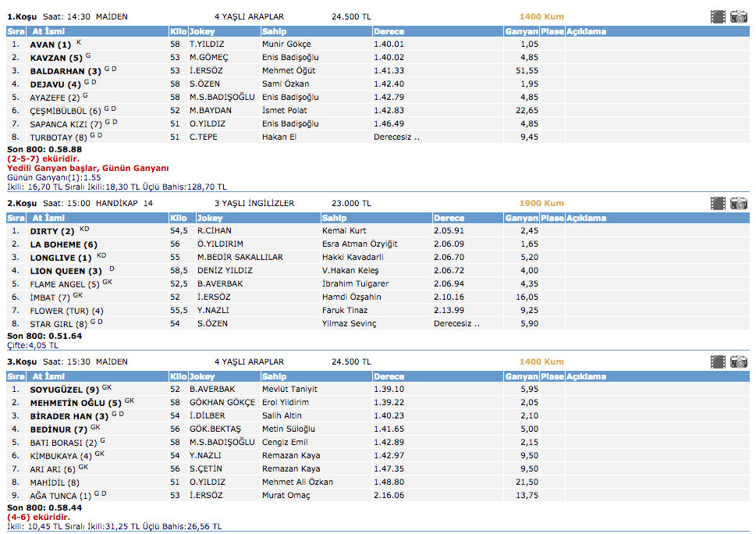Viewport: 756px width, 534px height.
Task: Open horse AVAN (1) details
Action: tap(50, 44)
